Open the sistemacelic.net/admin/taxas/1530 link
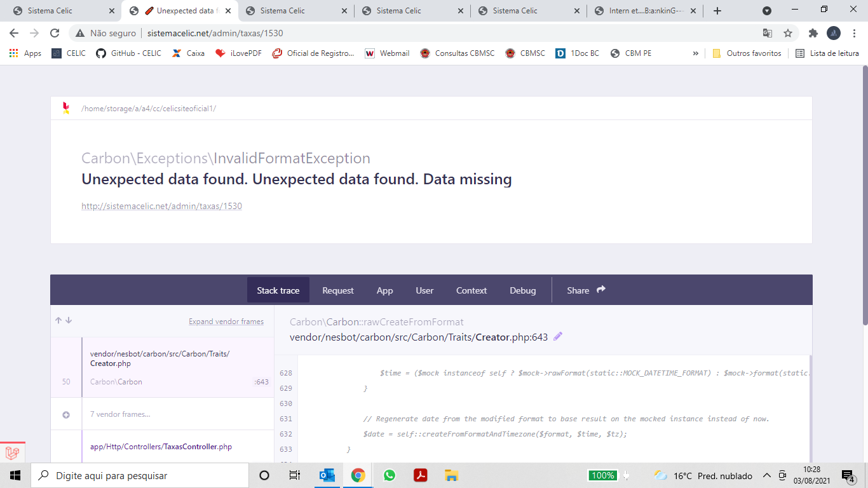This screenshot has height=488, width=868. pyautogui.click(x=161, y=206)
